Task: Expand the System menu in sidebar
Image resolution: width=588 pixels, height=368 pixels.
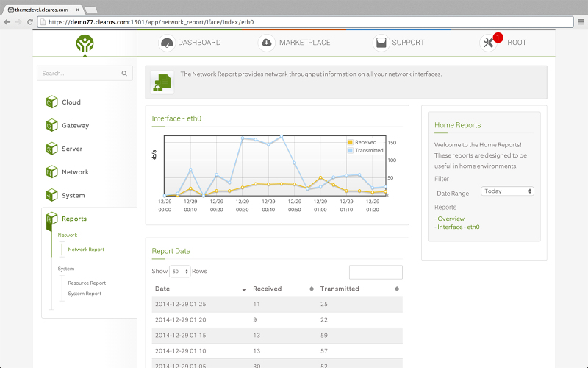Action: 73,195
